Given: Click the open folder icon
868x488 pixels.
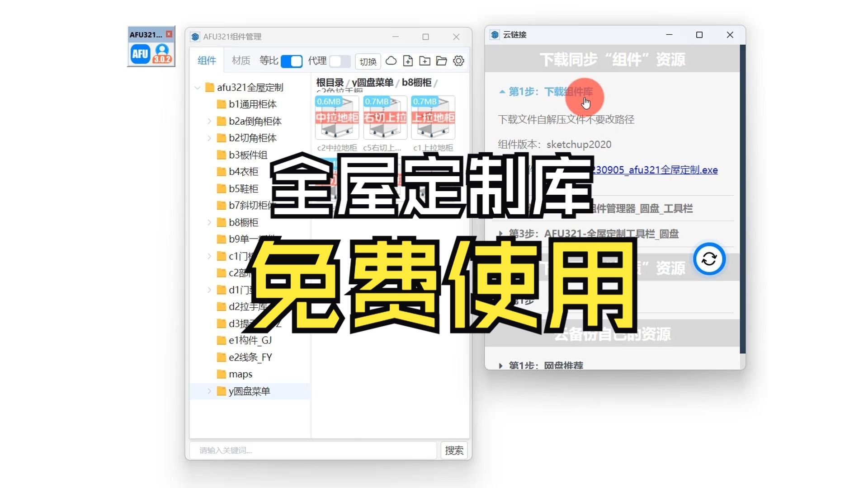Looking at the screenshot, I should [x=441, y=61].
